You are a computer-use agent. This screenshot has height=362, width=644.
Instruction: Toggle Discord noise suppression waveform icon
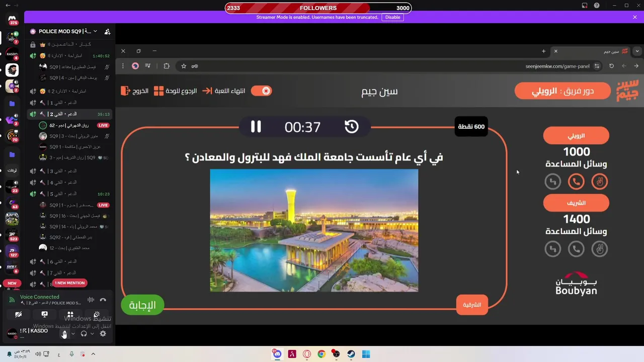click(x=91, y=300)
